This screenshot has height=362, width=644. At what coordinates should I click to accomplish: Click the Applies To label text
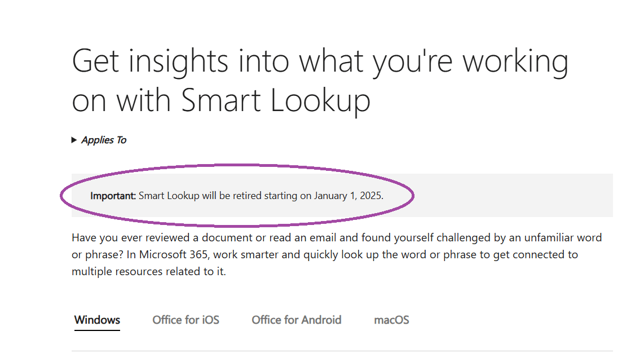104,140
